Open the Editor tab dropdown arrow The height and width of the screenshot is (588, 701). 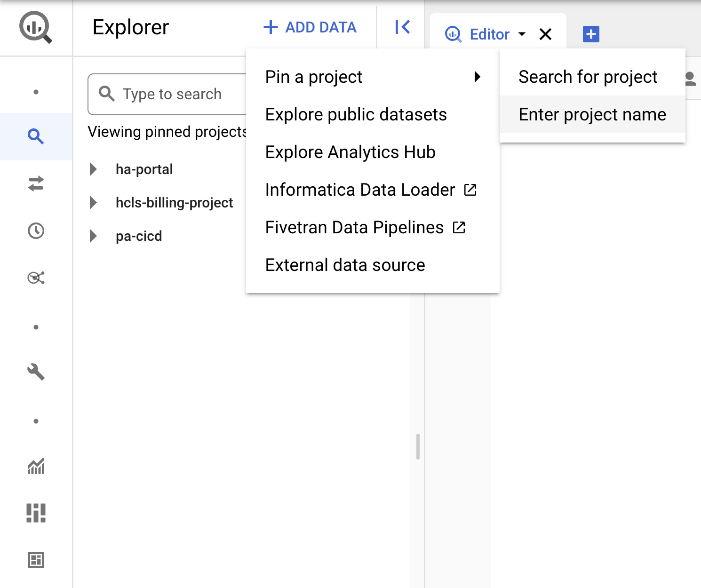pos(522,34)
